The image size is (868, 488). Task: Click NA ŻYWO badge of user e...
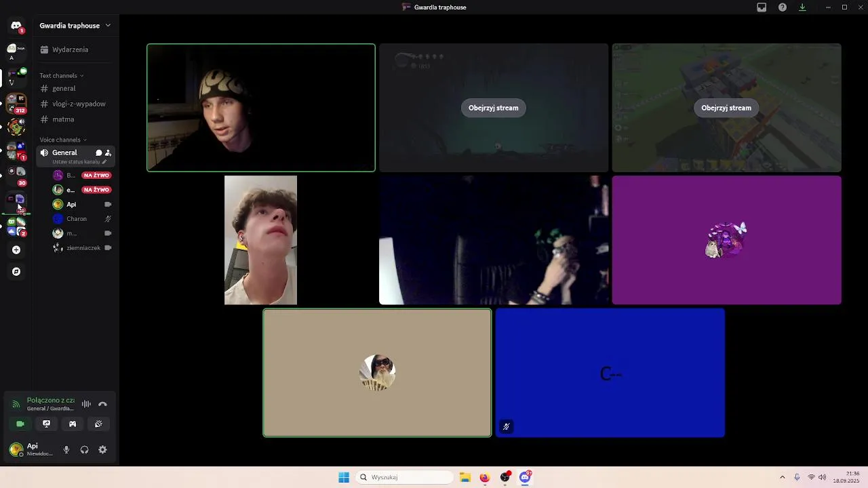96,190
